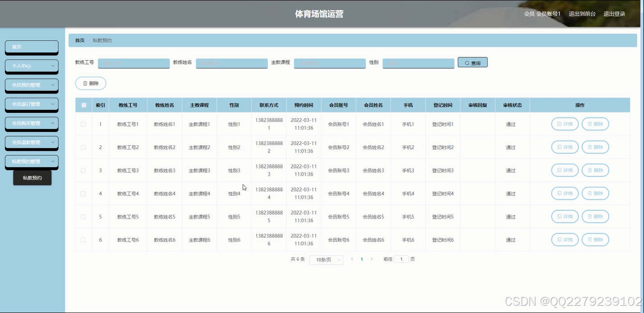Image resolution: width=644 pixels, height=313 pixels.
Task: Open 详情 for coach 教练工号4
Action: click(565, 193)
